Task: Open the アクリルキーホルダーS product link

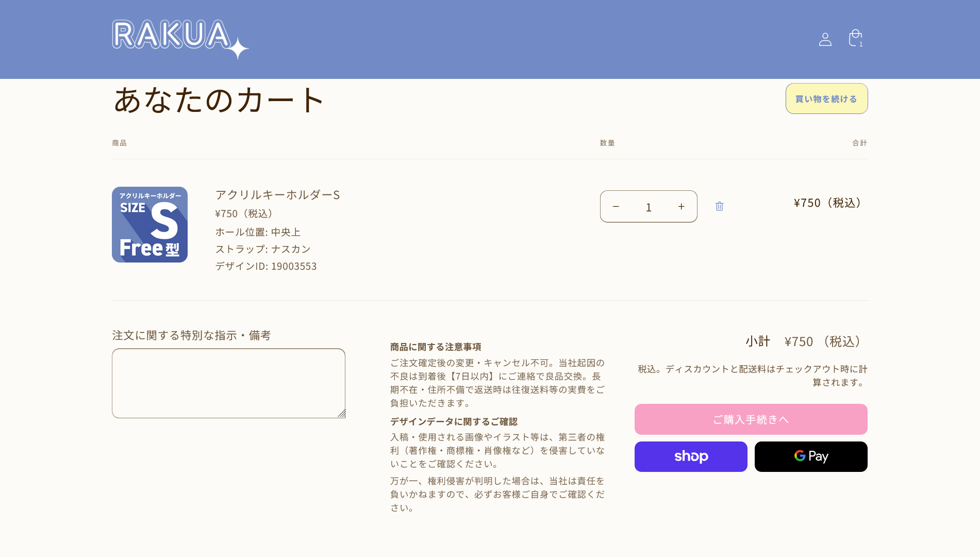Action: pyautogui.click(x=277, y=195)
